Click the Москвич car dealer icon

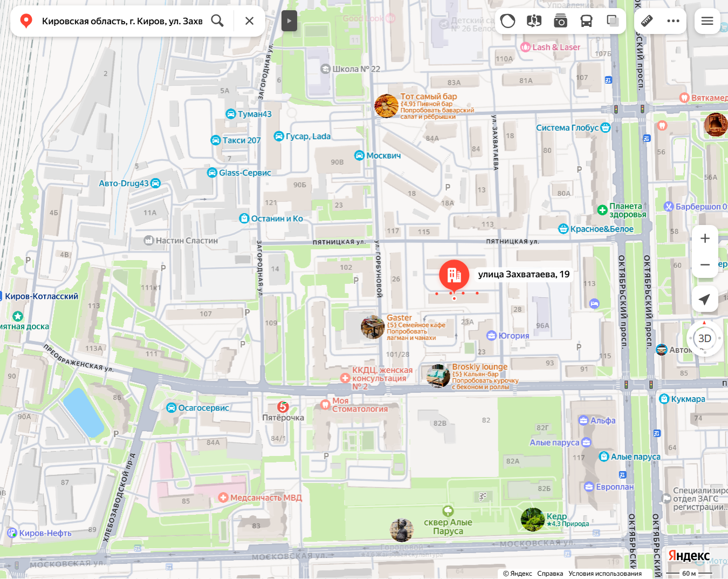pos(360,155)
